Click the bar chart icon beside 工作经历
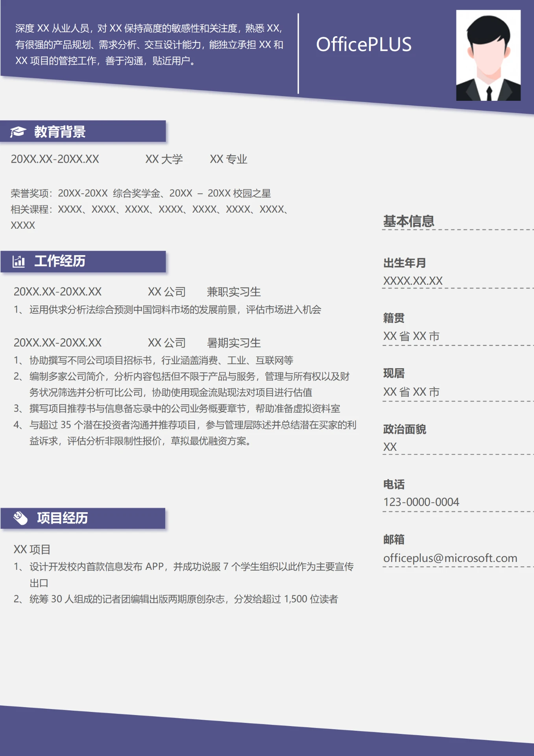 pyautogui.click(x=18, y=261)
